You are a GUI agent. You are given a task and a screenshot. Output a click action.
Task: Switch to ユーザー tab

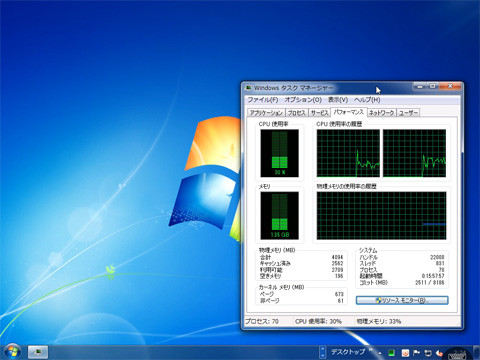[x=408, y=113]
